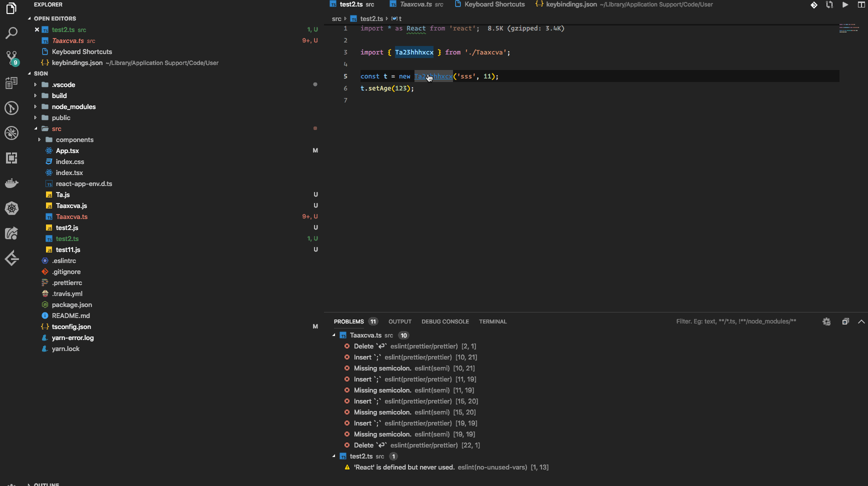Screen dimensions: 868x486
Task: Open the Search view in activity bar
Action: [x=11, y=33]
